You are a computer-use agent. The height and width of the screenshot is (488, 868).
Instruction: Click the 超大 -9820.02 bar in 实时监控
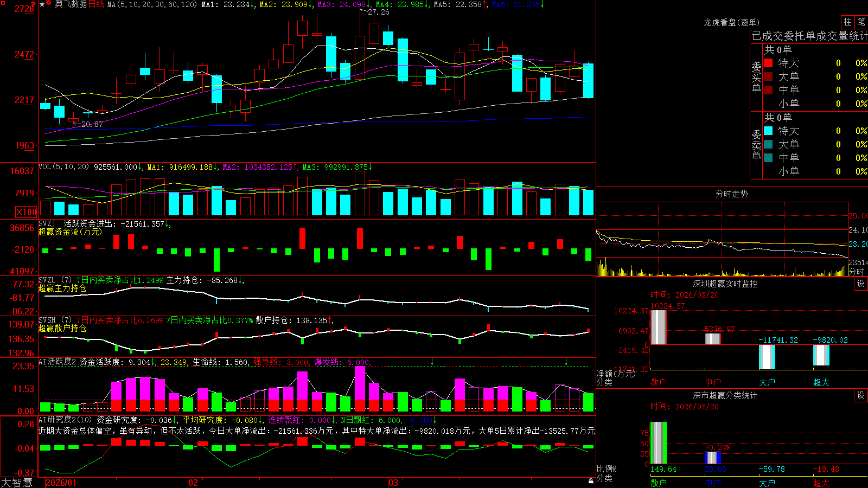[821, 355]
